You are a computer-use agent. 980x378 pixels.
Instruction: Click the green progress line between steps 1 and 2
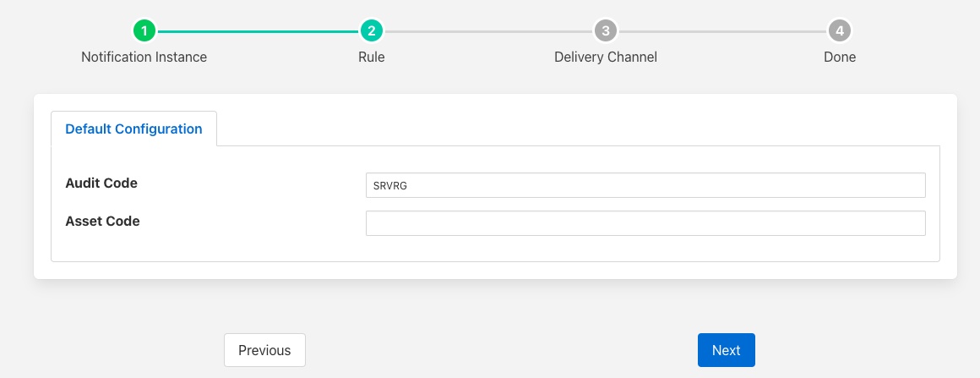click(x=258, y=31)
